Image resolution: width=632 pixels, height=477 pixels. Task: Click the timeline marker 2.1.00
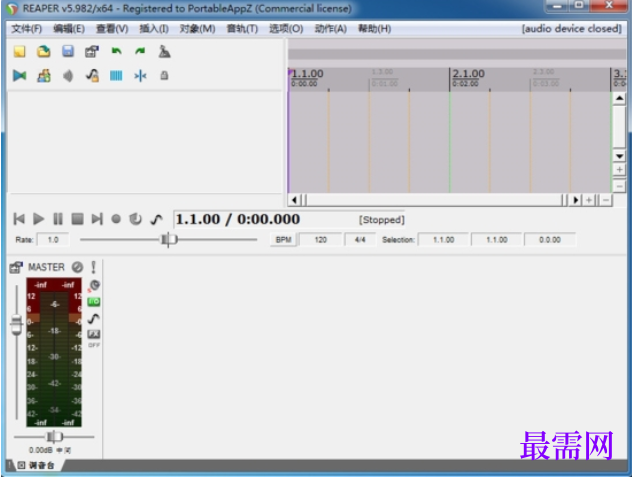pos(468,74)
